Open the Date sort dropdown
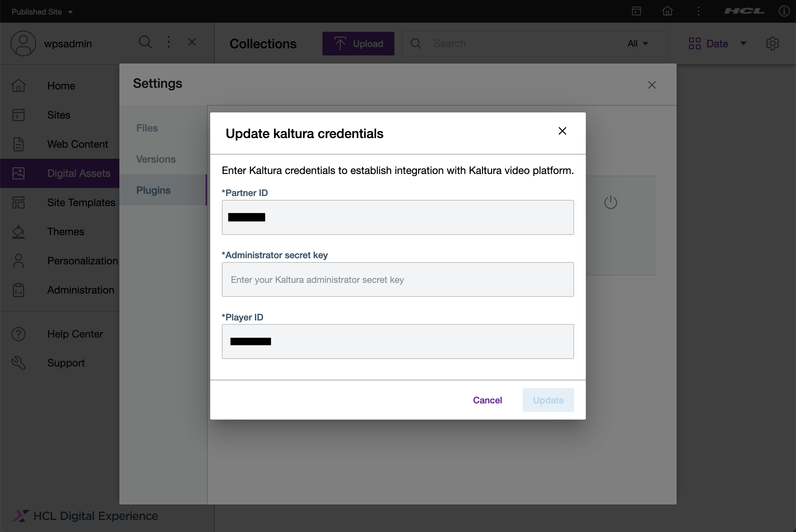This screenshot has width=796, height=532. 717,43
